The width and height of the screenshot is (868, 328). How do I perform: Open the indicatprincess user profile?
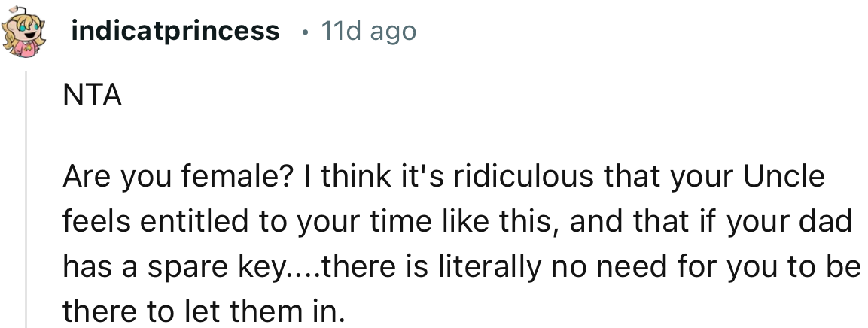pos(175,32)
